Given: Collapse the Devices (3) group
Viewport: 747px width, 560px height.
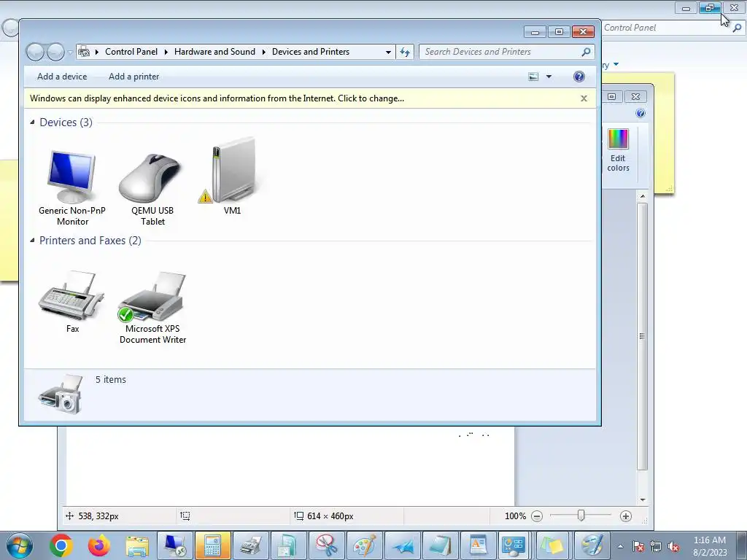Looking at the screenshot, I should 32,122.
